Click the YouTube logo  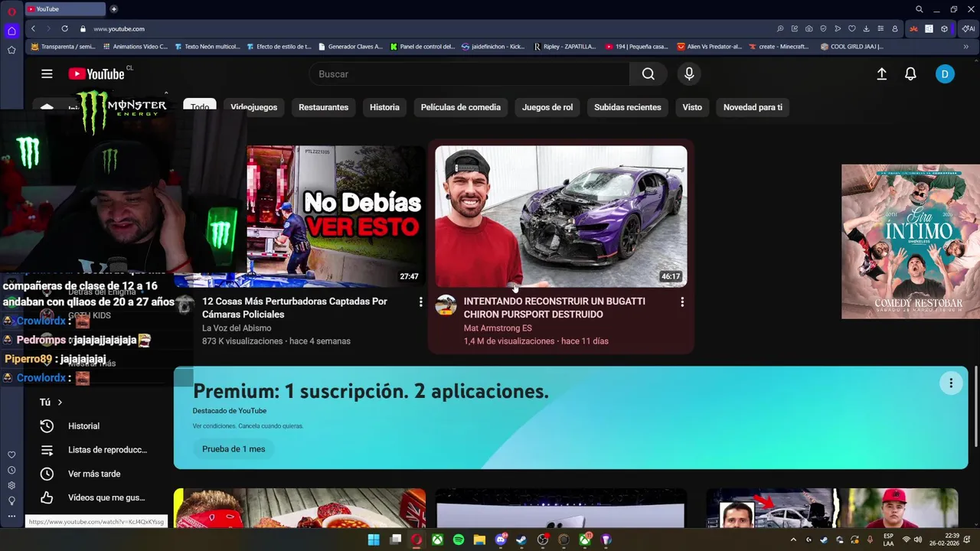96,73
